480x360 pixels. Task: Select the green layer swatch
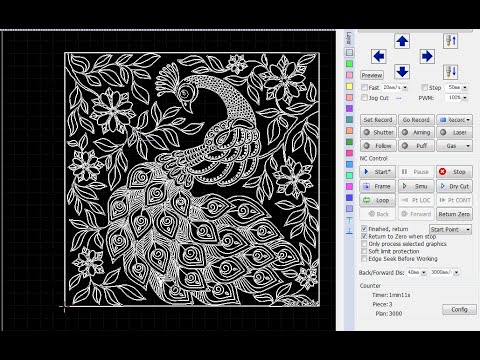(349, 64)
